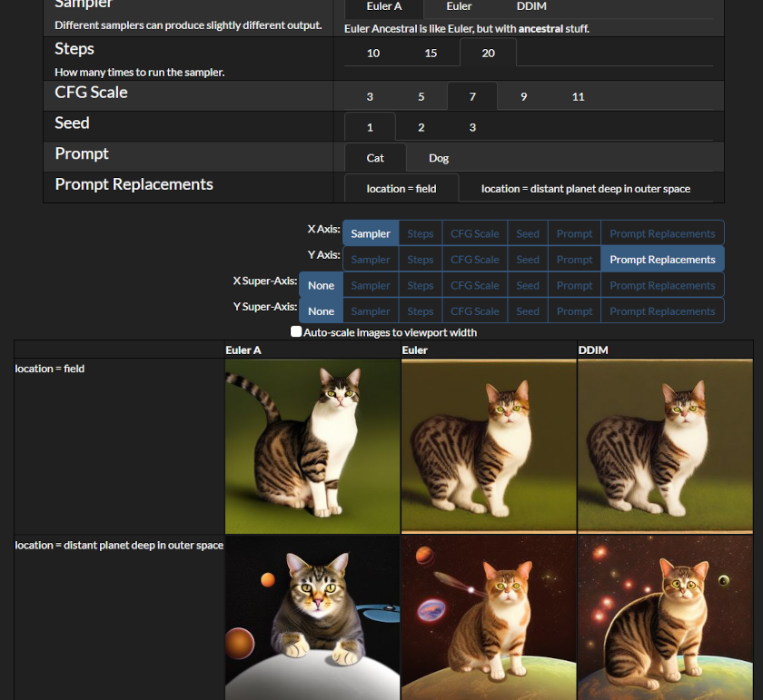
Task: Set Y Super-Axis to None
Action: pyautogui.click(x=322, y=311)
